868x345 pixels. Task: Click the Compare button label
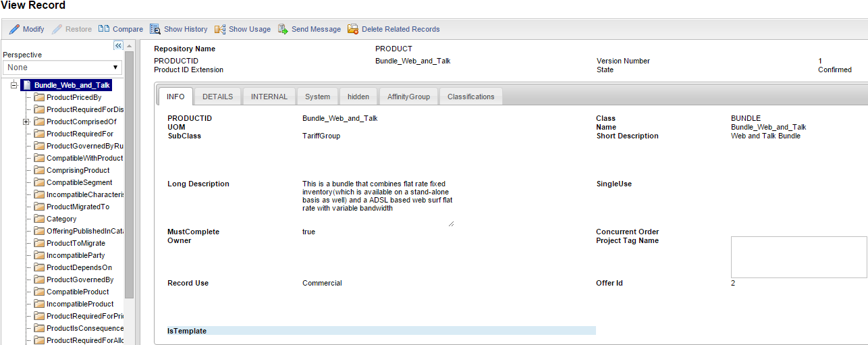(128, 29)
